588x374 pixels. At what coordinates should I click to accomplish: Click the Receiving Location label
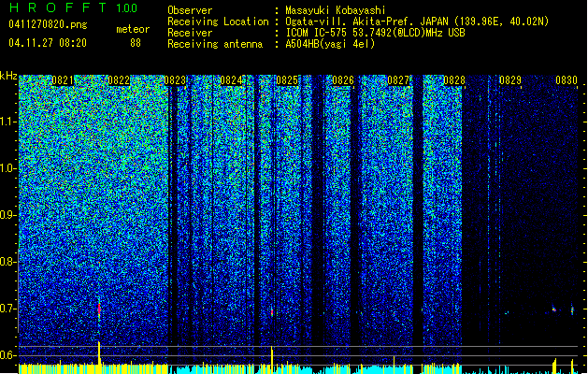tap(218, 22)
